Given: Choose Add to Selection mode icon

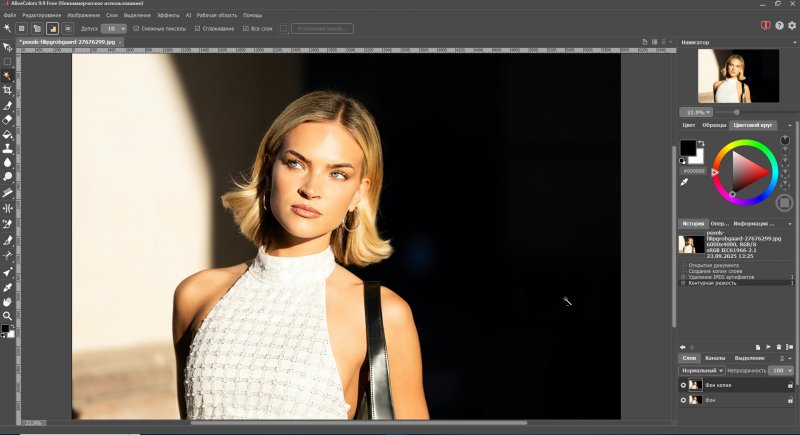Looking at the screenshot, I should tap(37, 29).
